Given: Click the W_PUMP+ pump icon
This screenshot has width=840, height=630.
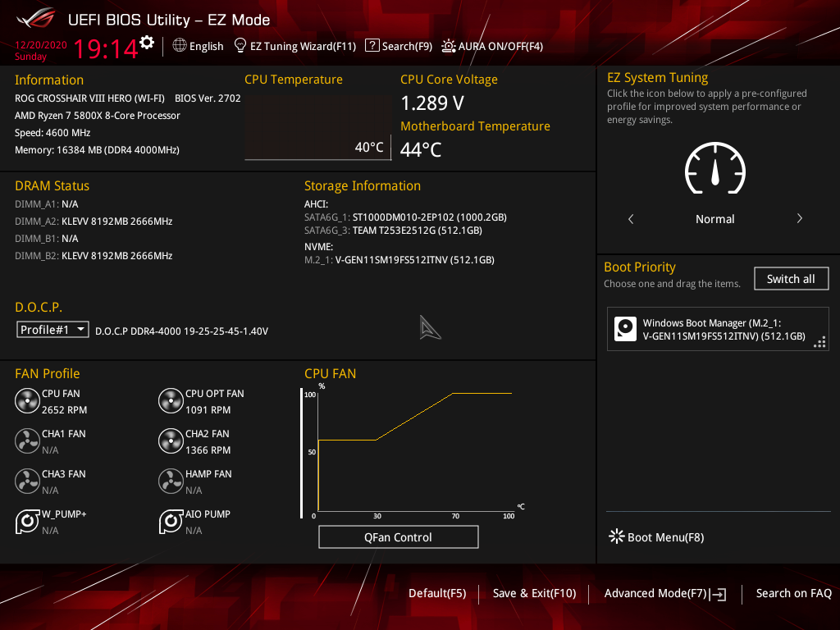Looking at the screenshot, I should tap(27, 521).
